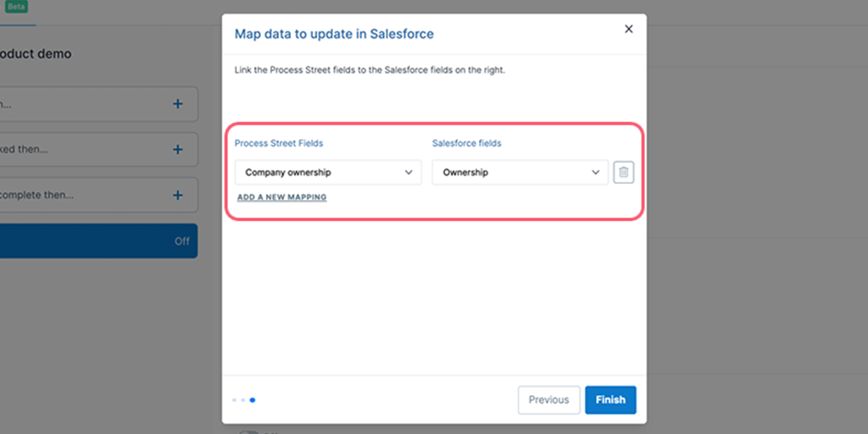Click the Process Street Fields column label

(x=279, y=143)
